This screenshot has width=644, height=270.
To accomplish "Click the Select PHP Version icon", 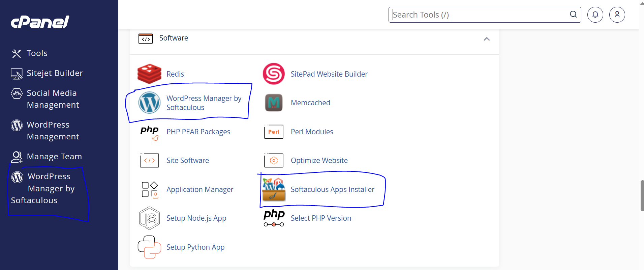I will pos(274,218).
